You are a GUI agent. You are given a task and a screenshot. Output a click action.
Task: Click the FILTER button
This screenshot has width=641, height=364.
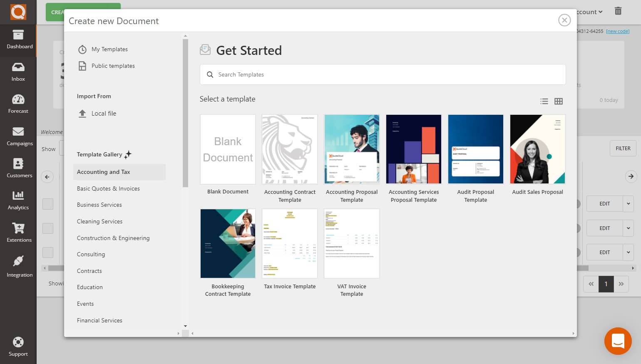coord(623,149)
